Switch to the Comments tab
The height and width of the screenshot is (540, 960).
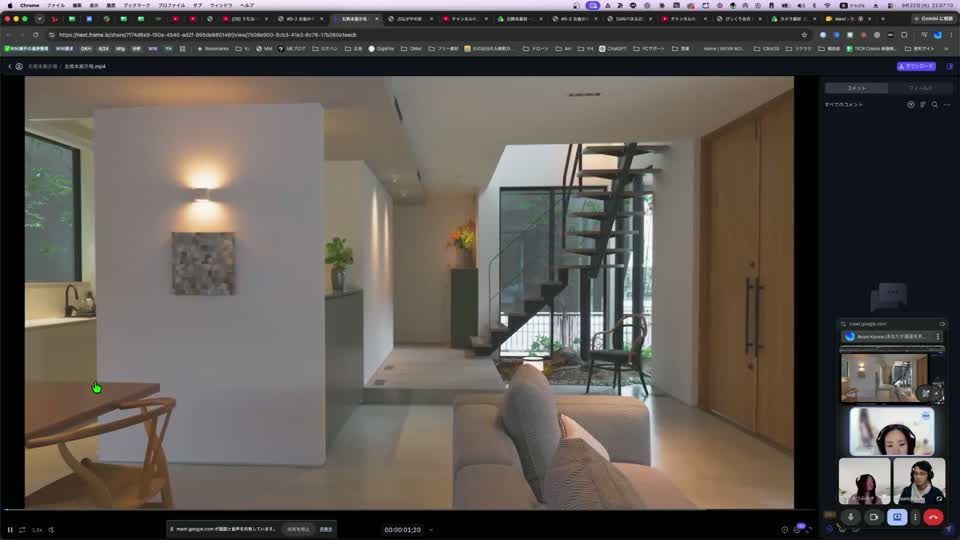pyautogui.click(x=857, y=88)
